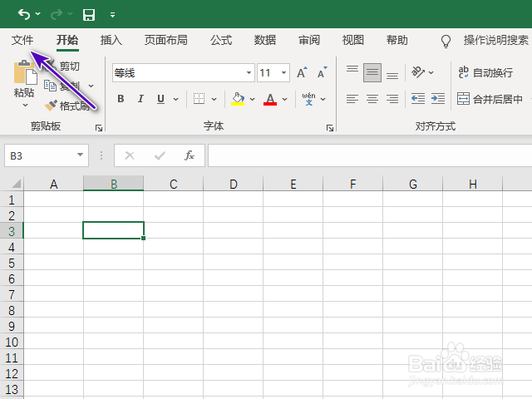Click the Undo icon
The height and width of the screenshot is (399, 532).
point(24,14)
